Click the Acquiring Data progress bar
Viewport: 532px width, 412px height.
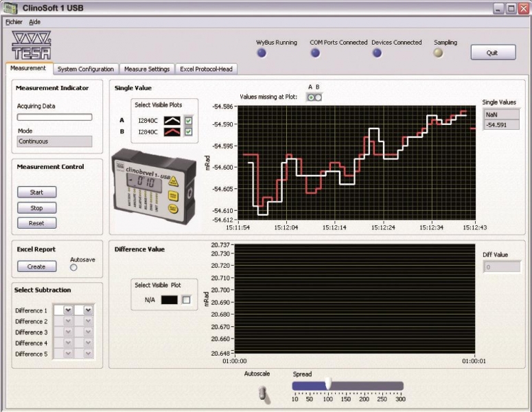pos(55,117)
